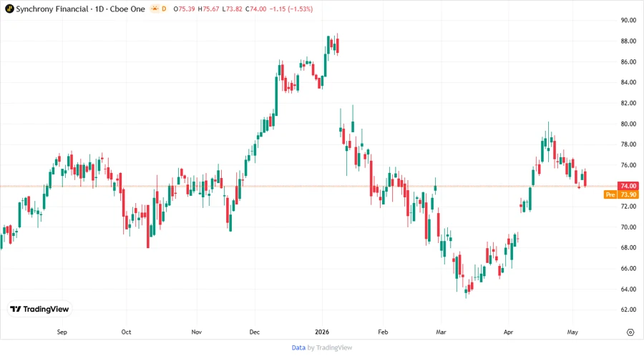
Task: Click the low value L73.82
Action: pyautogui.click(x=232, y=9)
